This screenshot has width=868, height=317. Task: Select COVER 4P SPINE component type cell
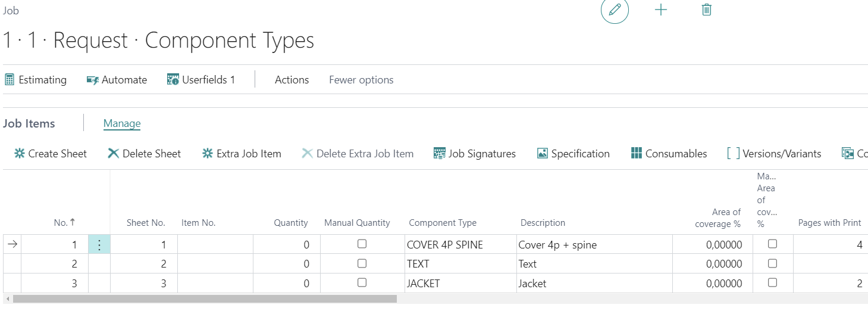pyautogui.click(x=460, y=244)
